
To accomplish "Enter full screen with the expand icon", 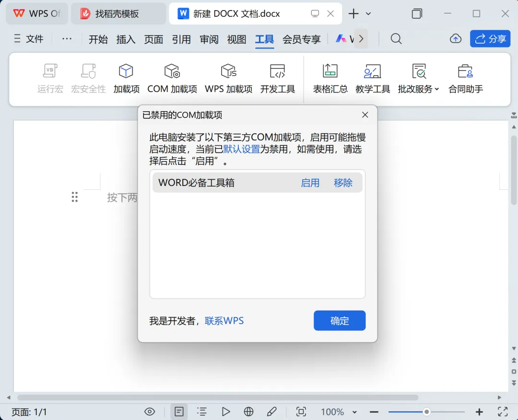I will coord(503,412).
